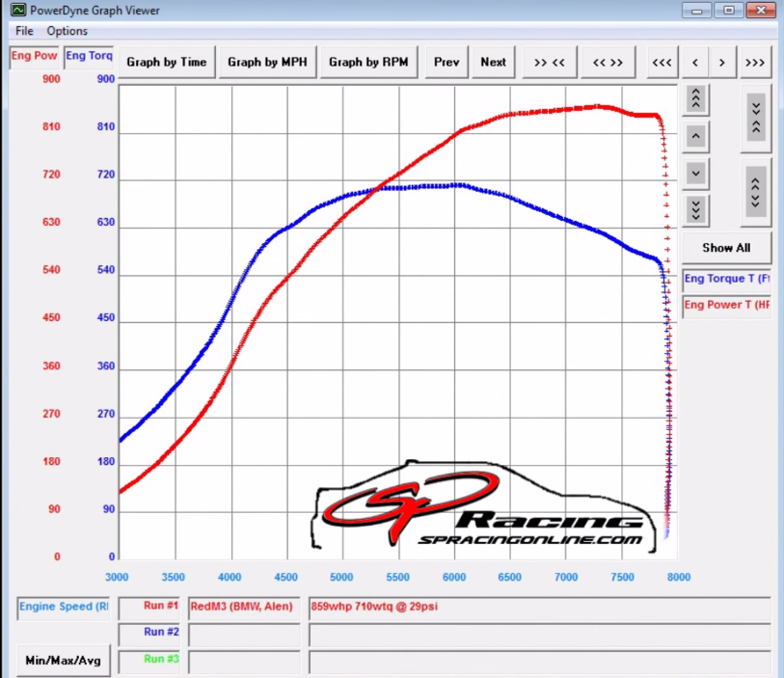Select the Eng Pow axis box
Viewport: 784px width, 678px height.
(x=34, y=56)
